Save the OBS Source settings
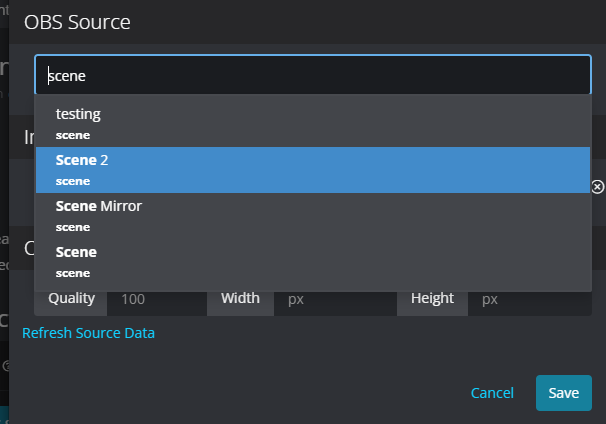Screen dimensions: 606x424 pos(563,393)
